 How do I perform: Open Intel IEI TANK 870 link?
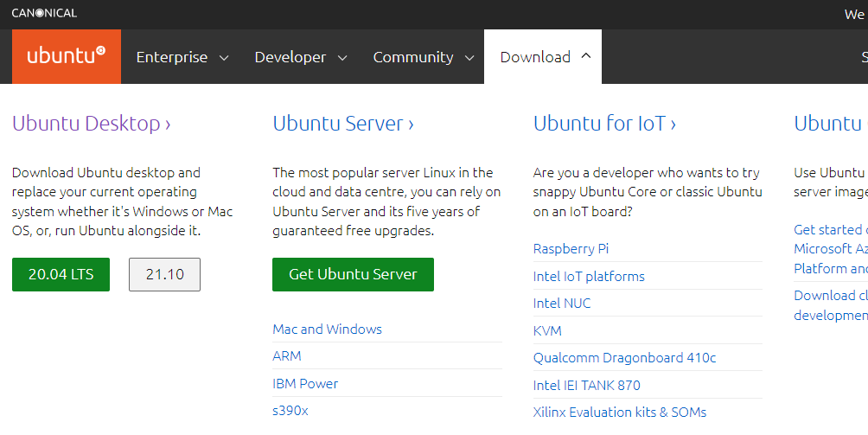(587, 385)
